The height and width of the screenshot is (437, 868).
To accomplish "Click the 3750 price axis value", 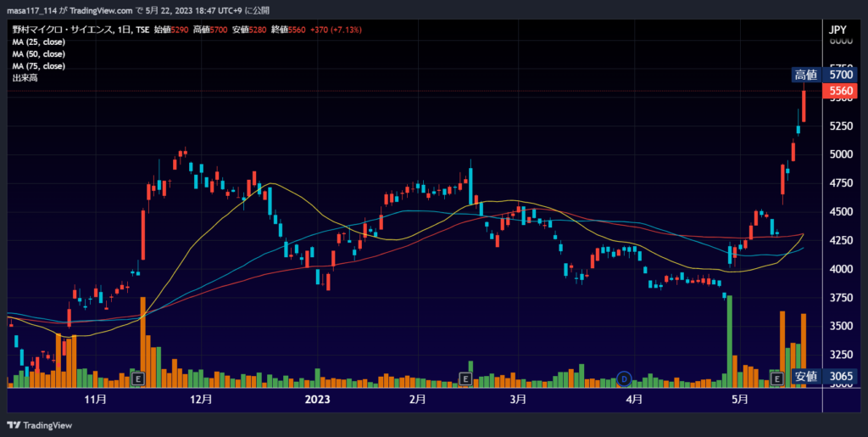I will (x=840, y=298).
